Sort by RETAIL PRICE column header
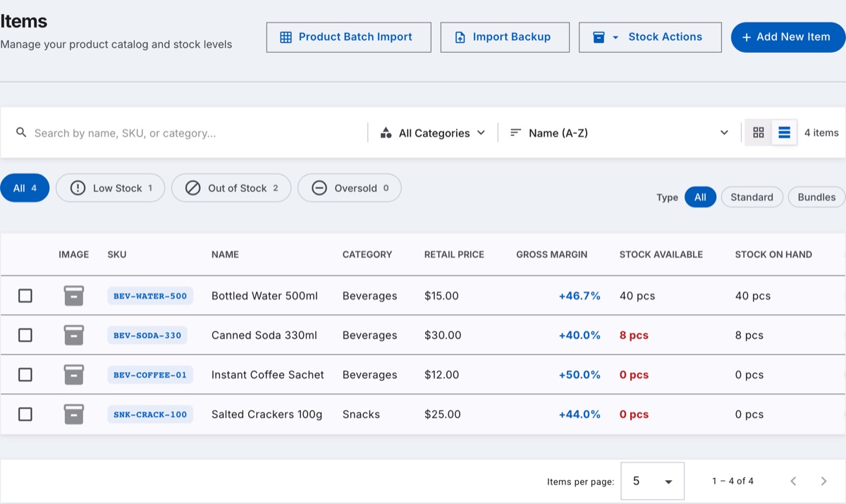 tap(454, 254)
